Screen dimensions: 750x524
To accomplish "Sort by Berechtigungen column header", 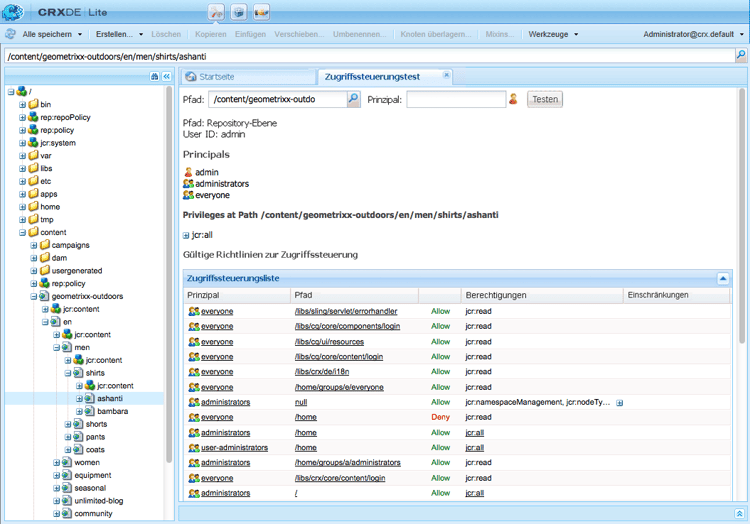I will [542, 295].
